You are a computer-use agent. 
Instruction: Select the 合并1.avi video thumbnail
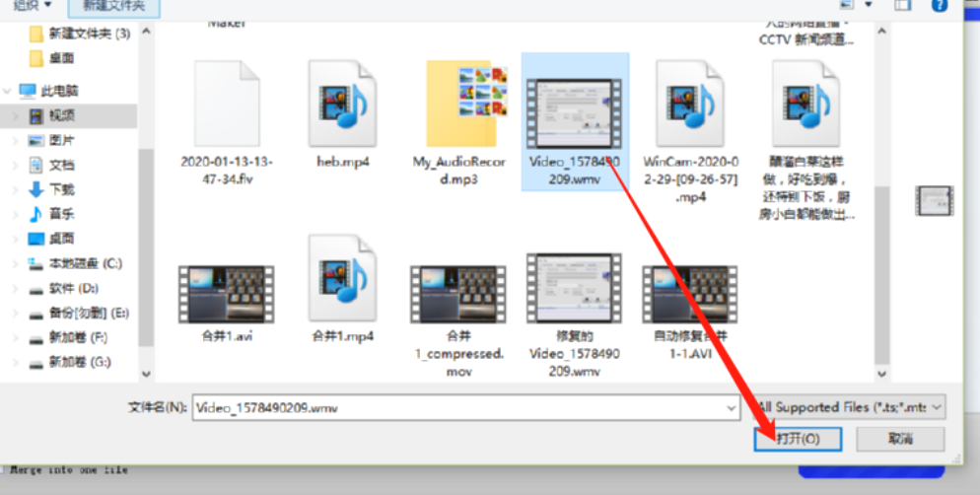(226, 294)
